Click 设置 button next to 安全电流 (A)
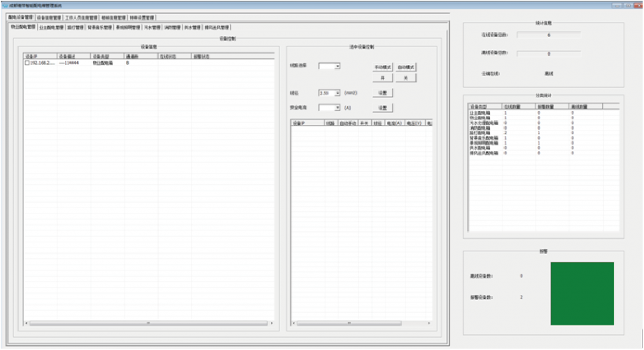 click(x=383, y=108)
